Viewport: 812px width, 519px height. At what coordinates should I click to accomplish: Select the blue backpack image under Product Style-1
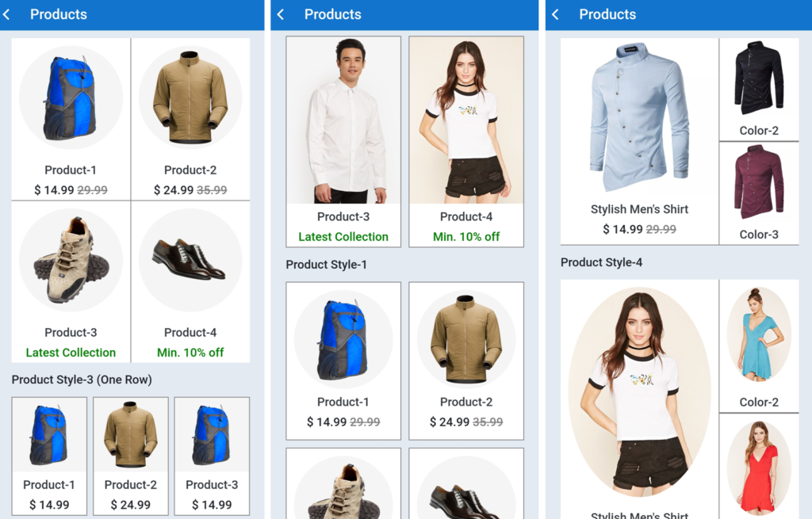[343, 339]
